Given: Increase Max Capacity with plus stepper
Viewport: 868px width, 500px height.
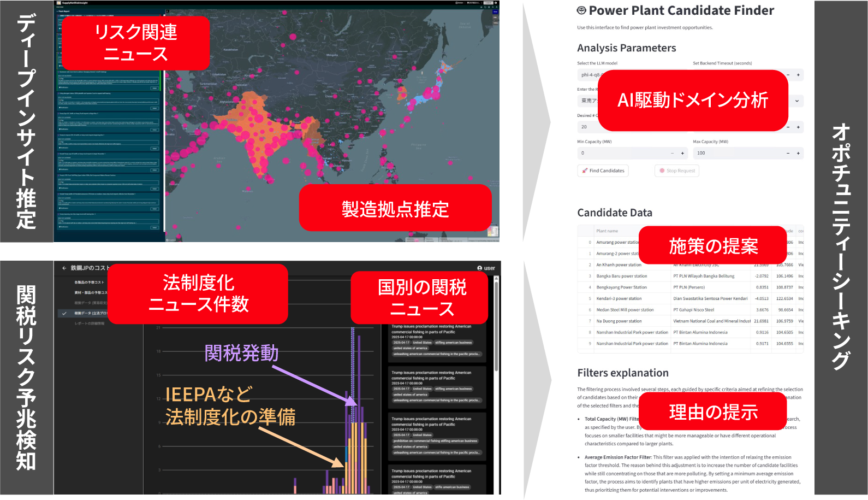Looking at the screenshot, I should click(x=798, y=154).
